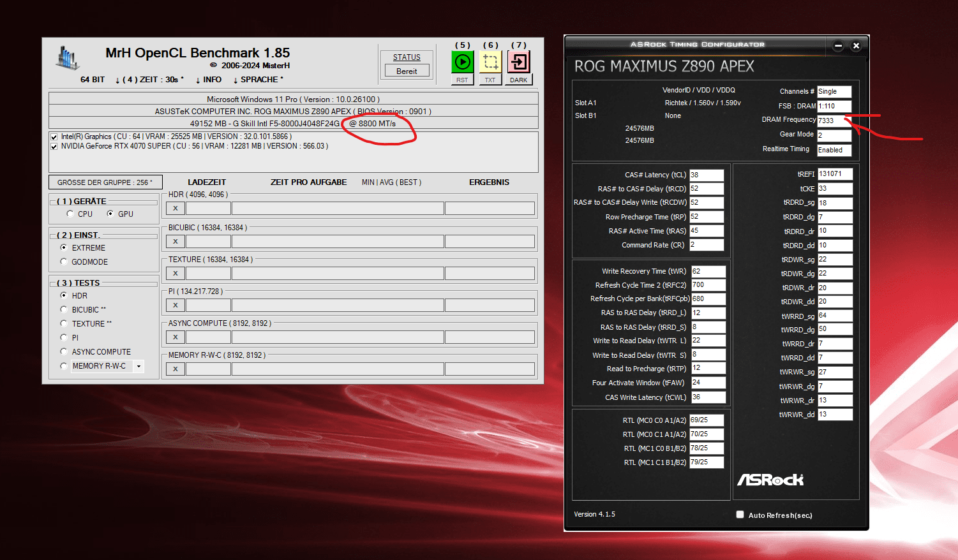Click the X button in BICUBIC row
The image size is (958, 560).
[x=176, y=241]
